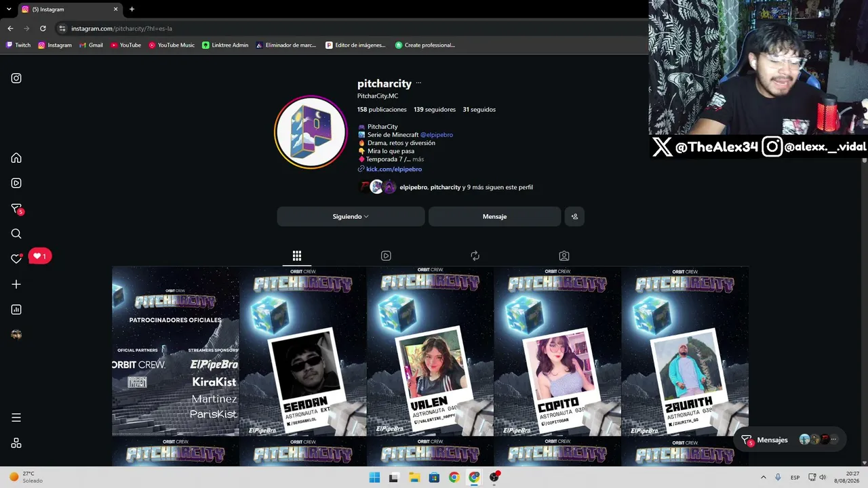868x488 pixels.
Task: Open File Explorer from the taskbar
Action: click(x=414, y=477)
